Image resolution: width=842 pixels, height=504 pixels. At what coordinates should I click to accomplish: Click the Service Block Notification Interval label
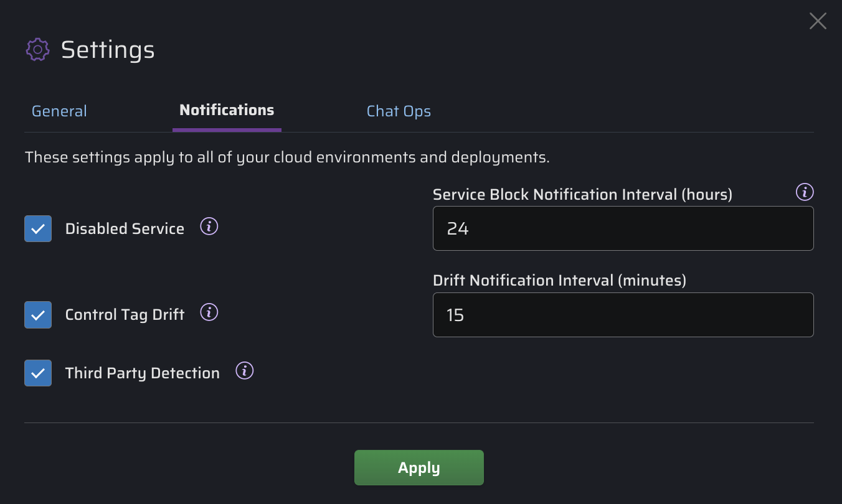point(582,195)
